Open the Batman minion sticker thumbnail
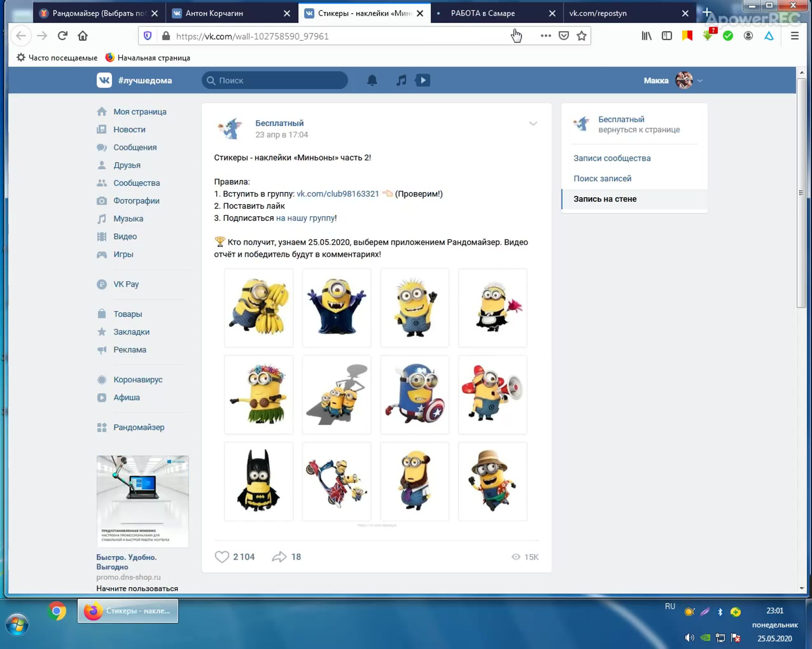 click(x=258, y=481)
